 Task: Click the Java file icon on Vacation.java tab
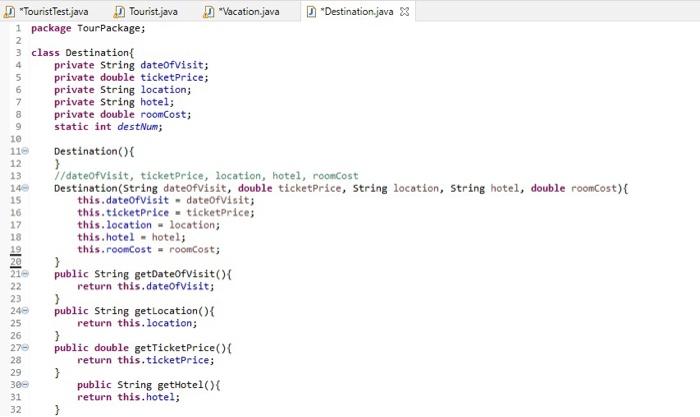209,12
